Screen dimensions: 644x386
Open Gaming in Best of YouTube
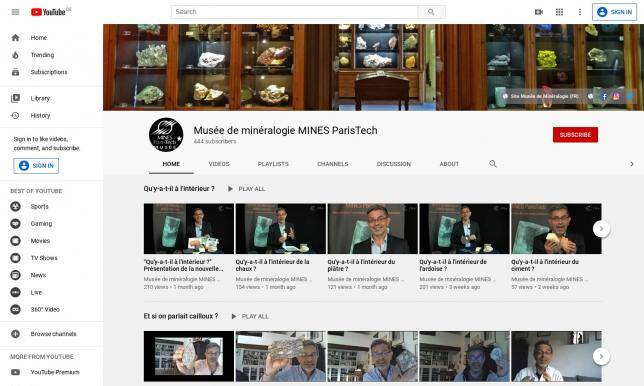click(51, 223)
